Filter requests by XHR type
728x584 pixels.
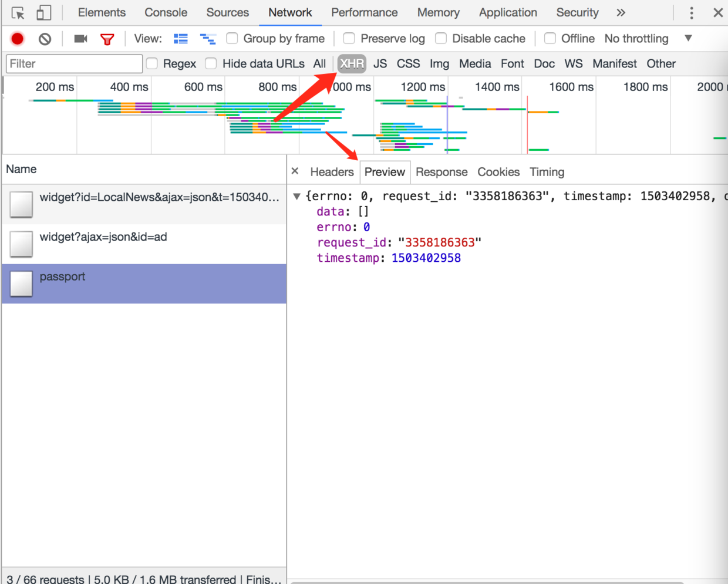(x=352, y=63)
